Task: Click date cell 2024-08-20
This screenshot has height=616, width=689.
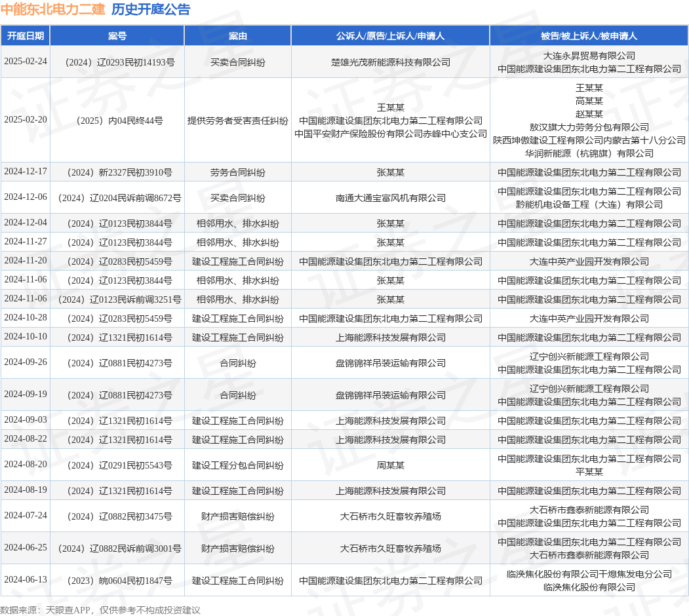Action: pos(26,465)
